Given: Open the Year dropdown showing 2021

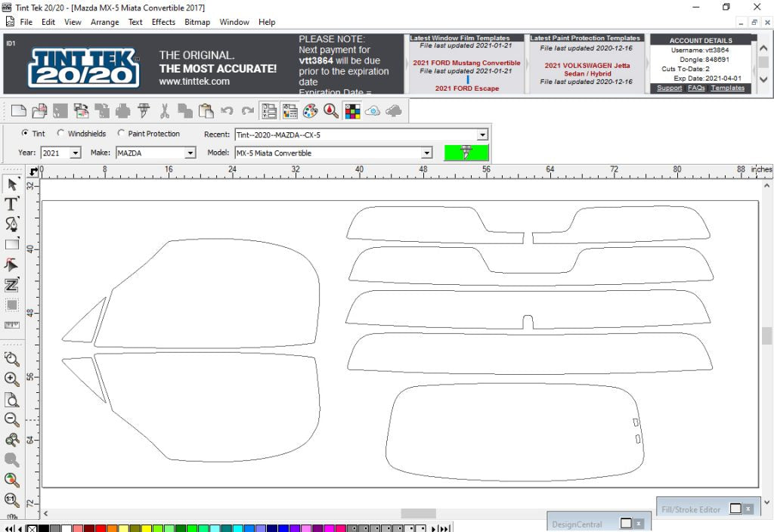Looking at the screenshot, I should (x=75, y=153).
